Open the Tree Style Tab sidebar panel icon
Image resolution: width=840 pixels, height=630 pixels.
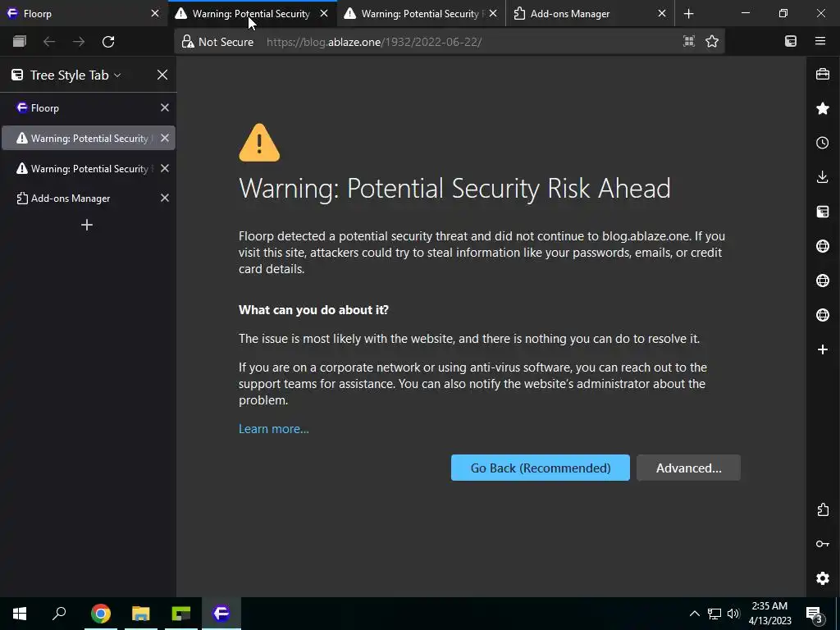[x=823, y=212]
